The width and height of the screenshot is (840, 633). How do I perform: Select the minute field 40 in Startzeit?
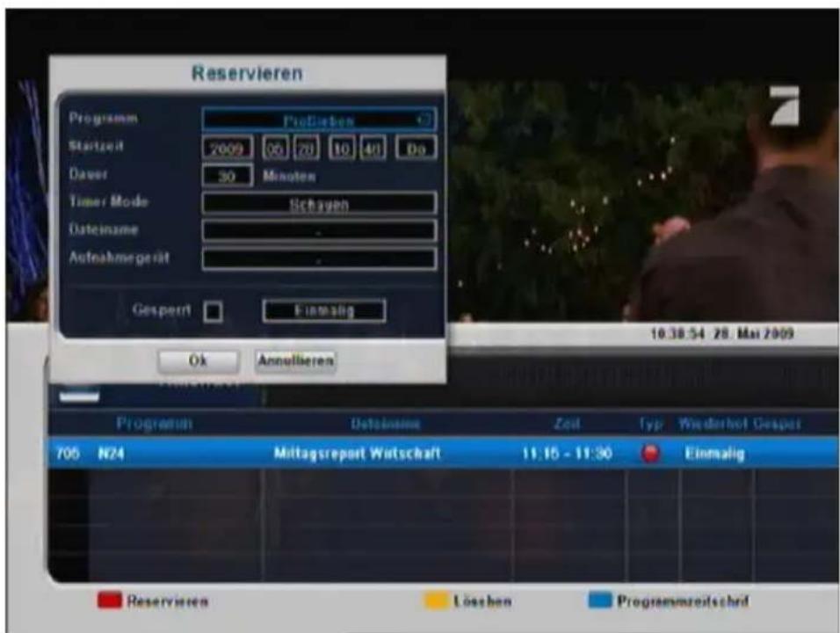pyautogui.click(x=373, y=149)
